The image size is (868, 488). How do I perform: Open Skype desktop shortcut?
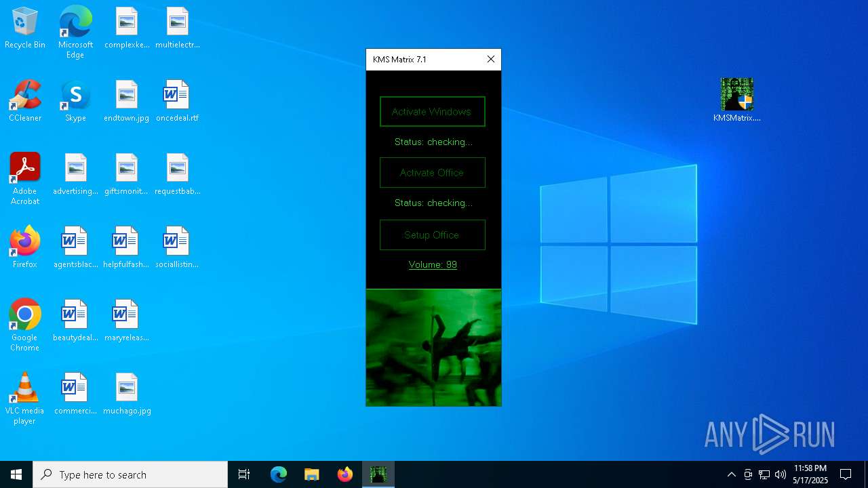[75, 102]
